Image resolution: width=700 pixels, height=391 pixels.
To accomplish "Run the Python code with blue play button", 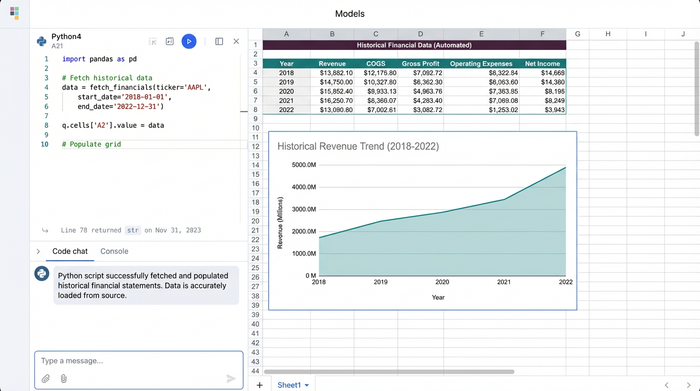I will [189, 42].
